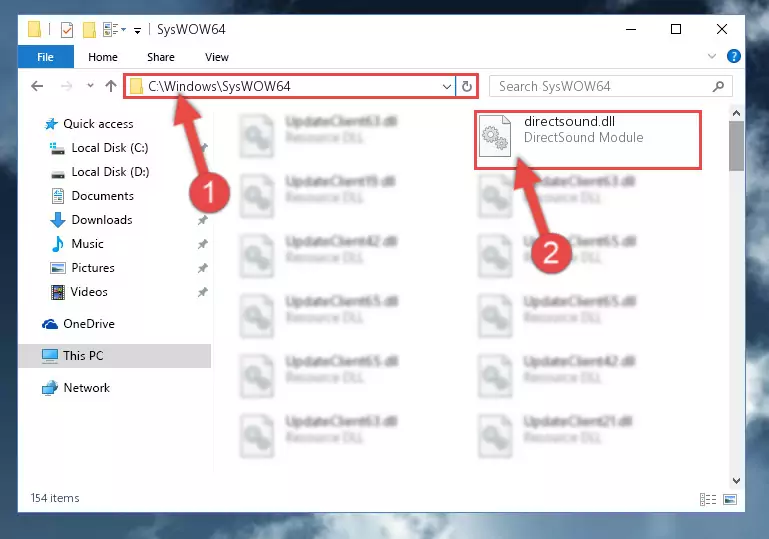769x539 pixels.
Task: Click the Downloads blue arrow icon
Action: point(58,220)
